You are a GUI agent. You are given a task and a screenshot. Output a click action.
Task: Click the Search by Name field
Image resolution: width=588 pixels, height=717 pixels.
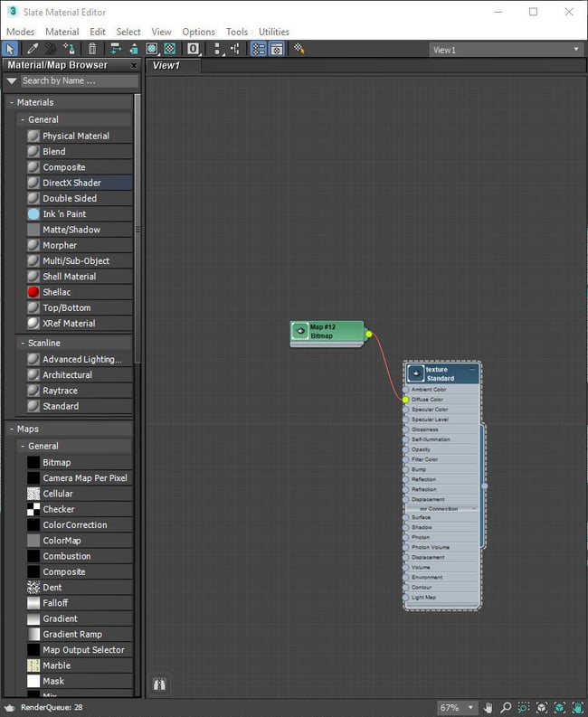pyautogui.click(x=80, y=81)
